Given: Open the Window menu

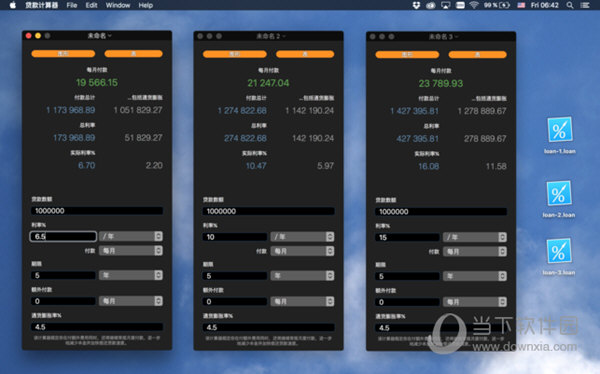Looking at the screenshot, I should pos(118,5).
